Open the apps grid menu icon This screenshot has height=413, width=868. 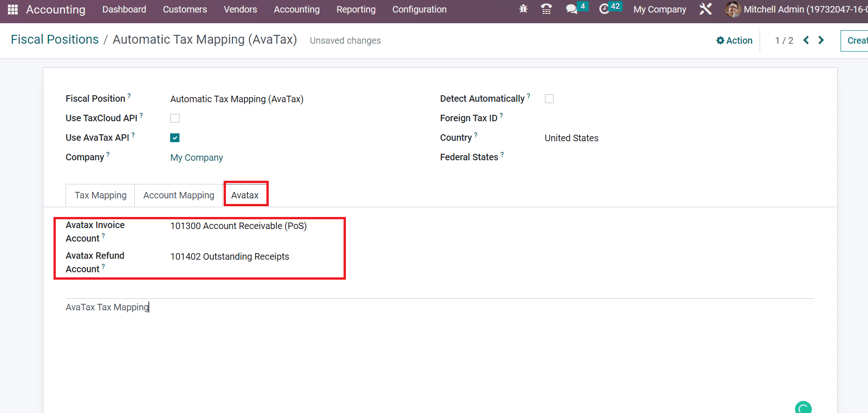13,9
